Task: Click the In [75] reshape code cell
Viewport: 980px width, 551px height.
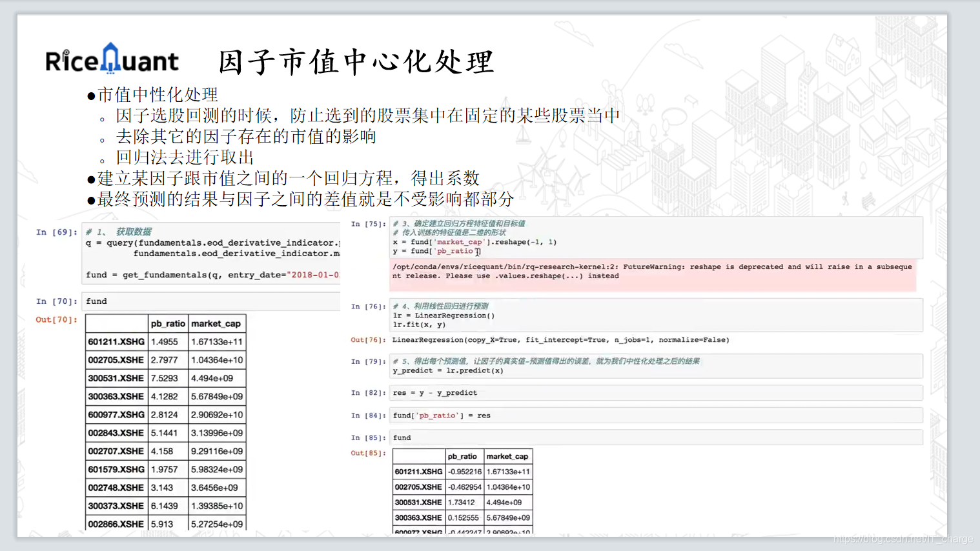Action: [x=657, y=238]
